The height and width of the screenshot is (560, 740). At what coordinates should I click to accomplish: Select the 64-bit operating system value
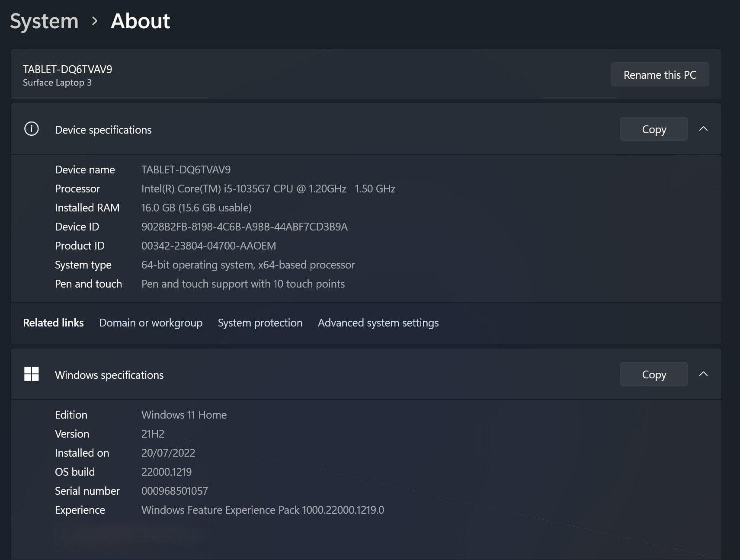[248, 265]
